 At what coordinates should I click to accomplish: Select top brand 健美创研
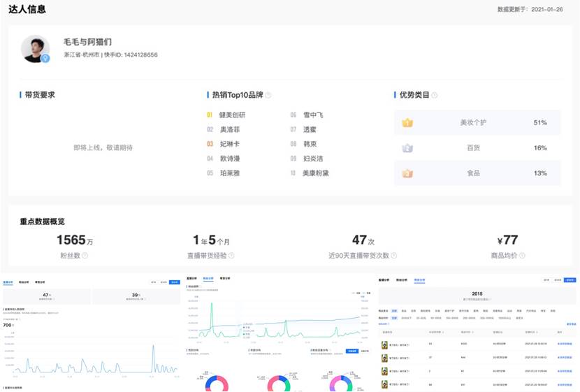(232, 115)
